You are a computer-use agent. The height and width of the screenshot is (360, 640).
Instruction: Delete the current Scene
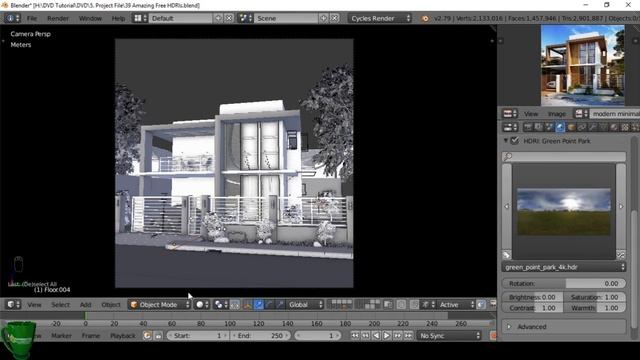coord(334,18)
